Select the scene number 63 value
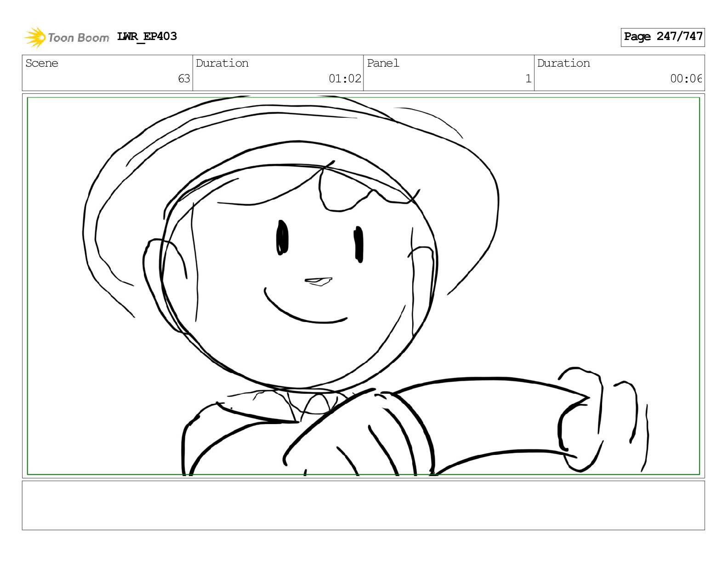This screenshot has width=728, height=563. coord(184,79)
